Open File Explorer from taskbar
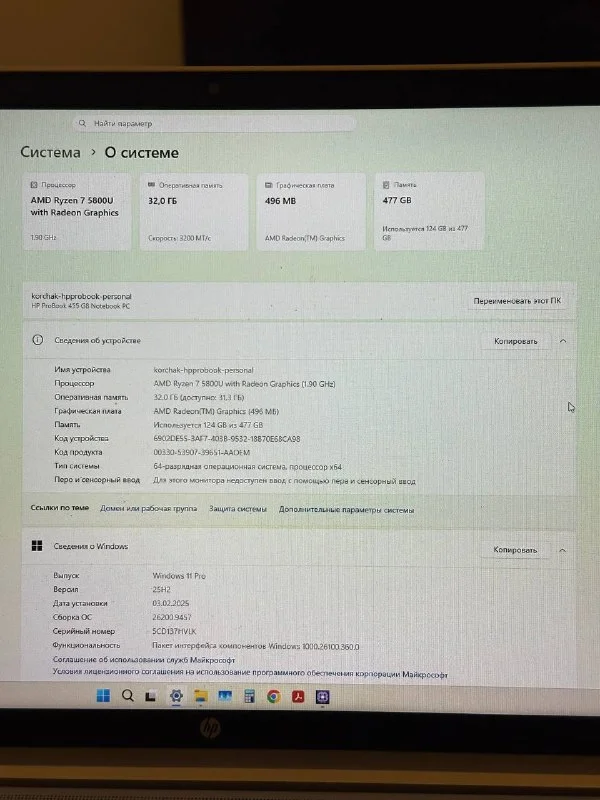 pos(201,696)
